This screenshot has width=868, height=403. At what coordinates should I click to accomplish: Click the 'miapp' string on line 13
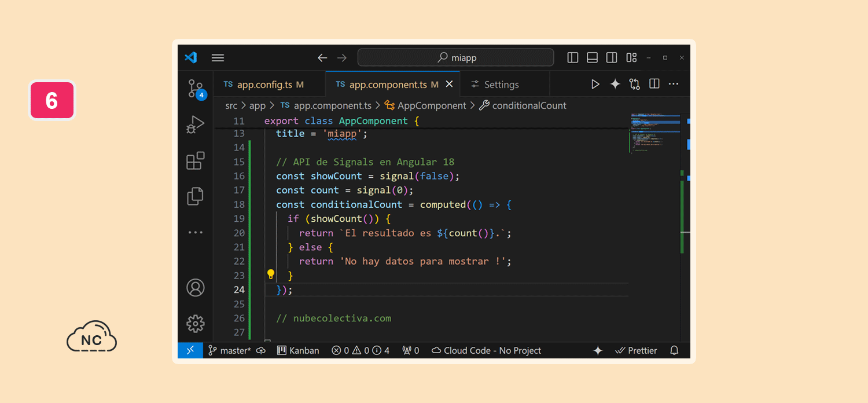342,134
